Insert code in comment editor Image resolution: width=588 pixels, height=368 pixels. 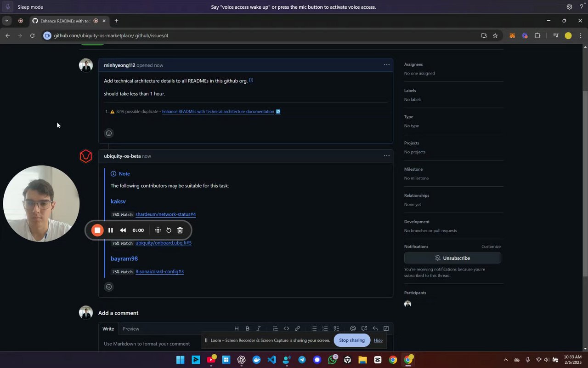click(x=286, y=328)
